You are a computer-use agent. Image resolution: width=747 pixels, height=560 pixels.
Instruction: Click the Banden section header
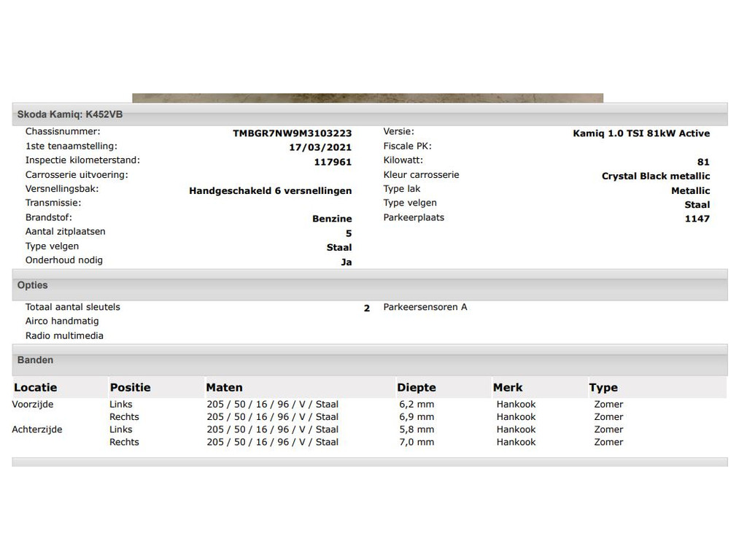[x=370, y=360]
